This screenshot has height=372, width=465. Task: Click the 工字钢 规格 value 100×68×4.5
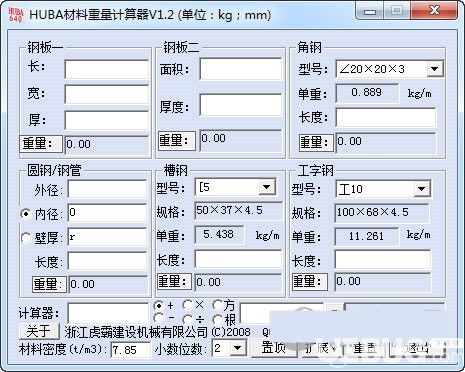[x=382, y=213]
